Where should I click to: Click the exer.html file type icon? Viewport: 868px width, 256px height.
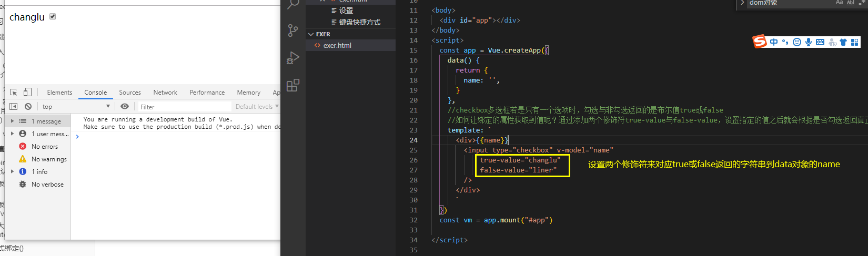pos(317,45)
